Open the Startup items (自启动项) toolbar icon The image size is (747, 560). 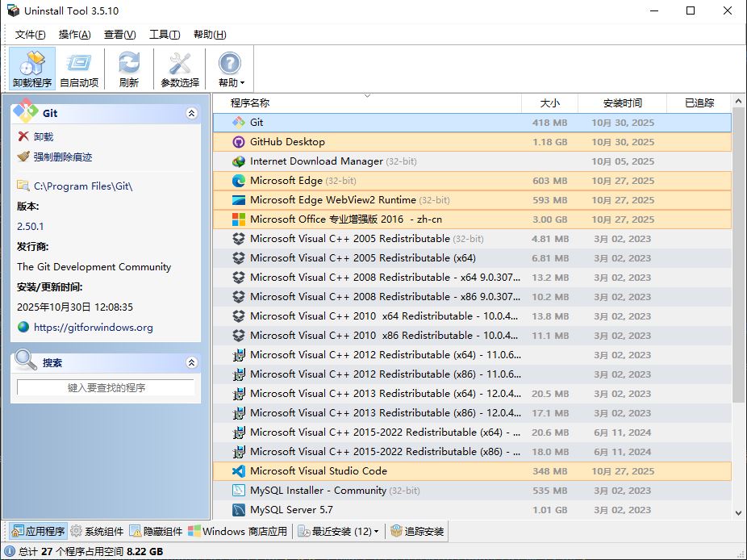(79, 69)
